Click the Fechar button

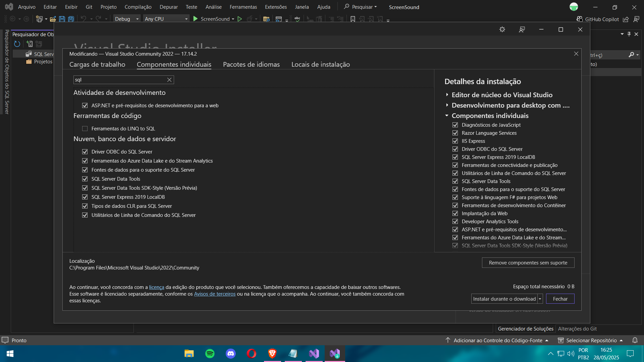coord(560,299)
